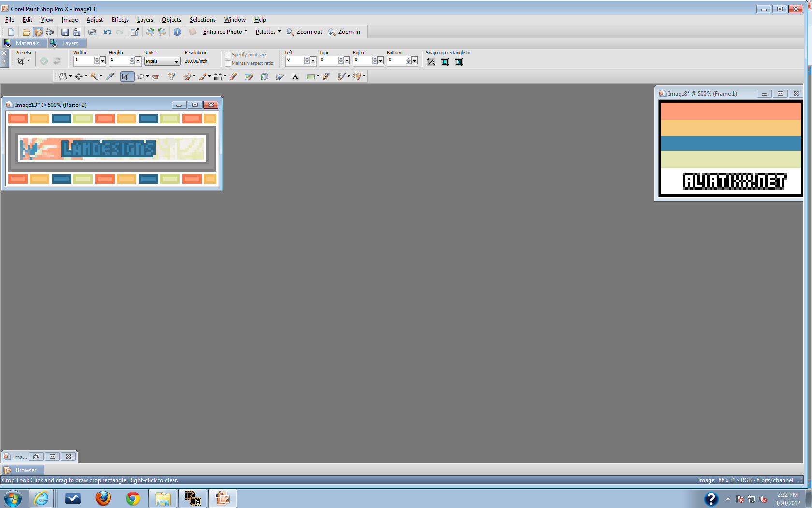Open the Height value dropdown arrow
Viewport: 812px width, 508px height.
(138, 61)
